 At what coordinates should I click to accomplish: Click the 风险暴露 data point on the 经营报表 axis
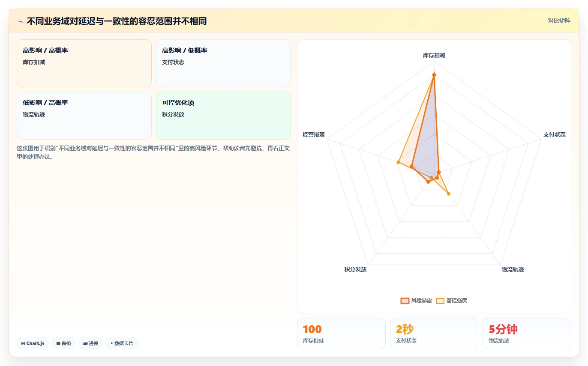click(x=411, y=167)
